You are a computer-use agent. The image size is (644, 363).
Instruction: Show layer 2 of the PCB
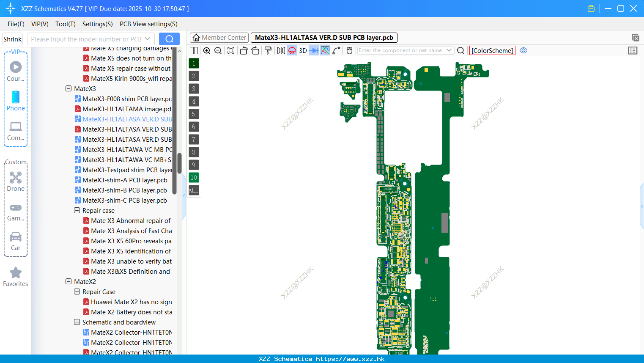(194, 76)
